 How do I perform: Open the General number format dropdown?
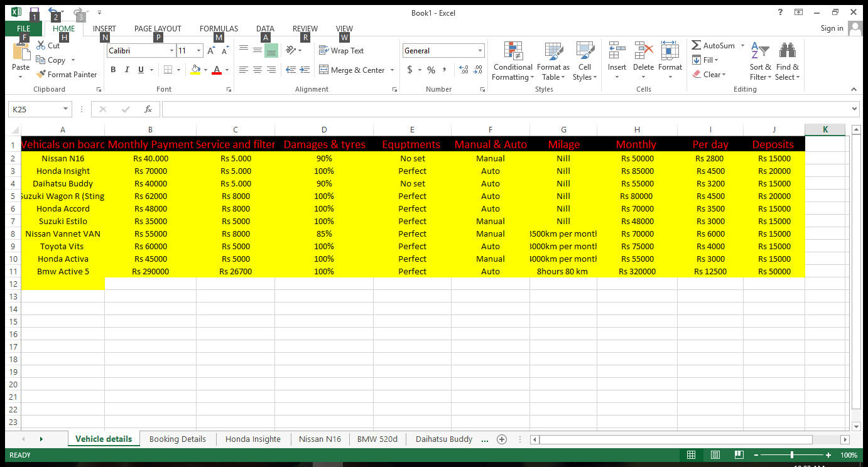click(x=480, y=51)
